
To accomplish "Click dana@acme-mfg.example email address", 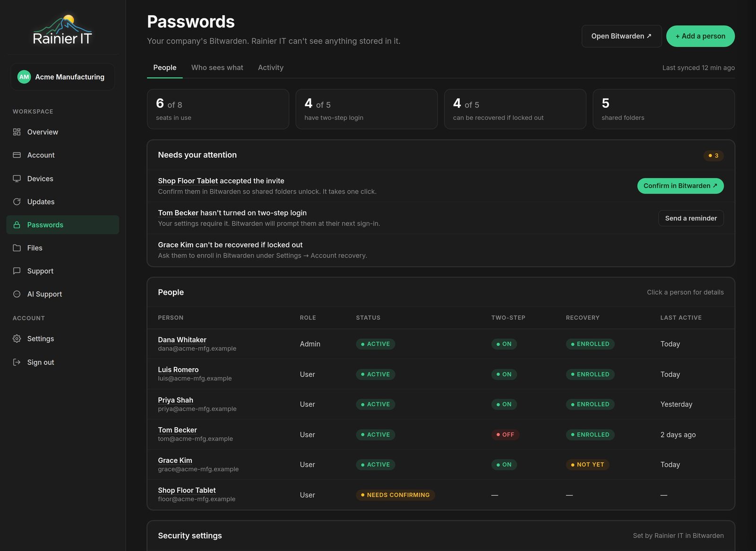I will (x=197, y=348).
